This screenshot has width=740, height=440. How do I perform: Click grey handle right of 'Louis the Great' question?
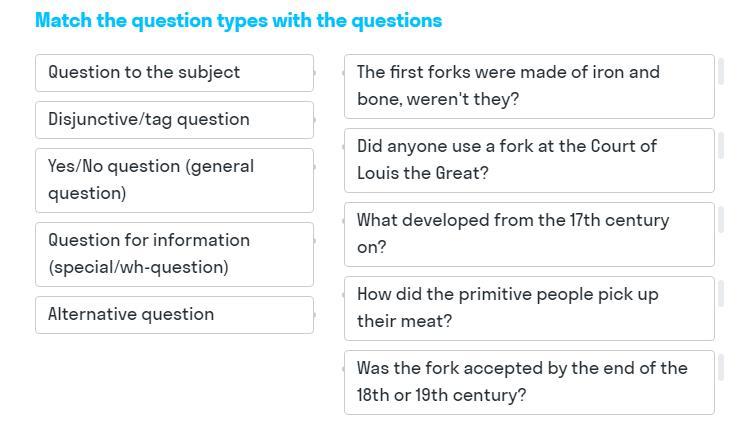coord(721,146)
